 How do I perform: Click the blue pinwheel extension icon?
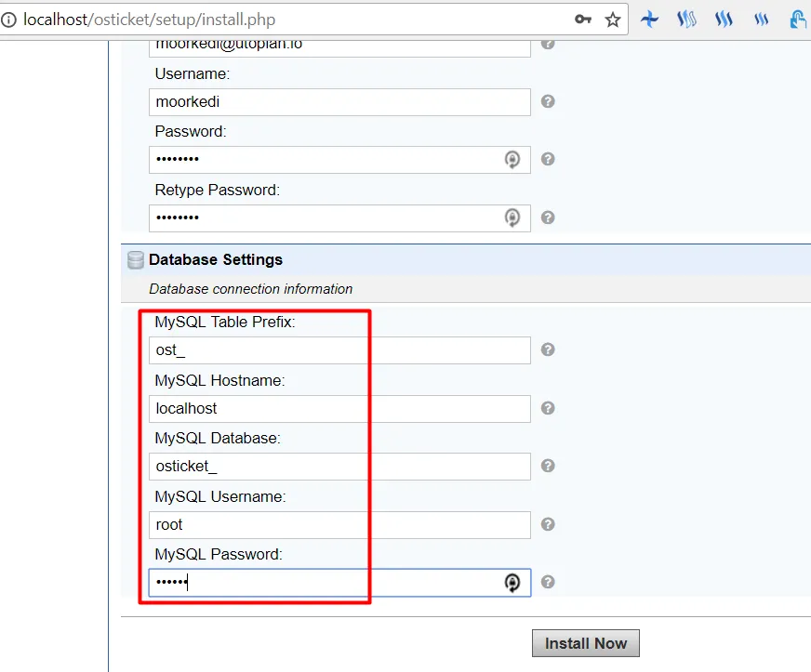[x=649, y=20]
